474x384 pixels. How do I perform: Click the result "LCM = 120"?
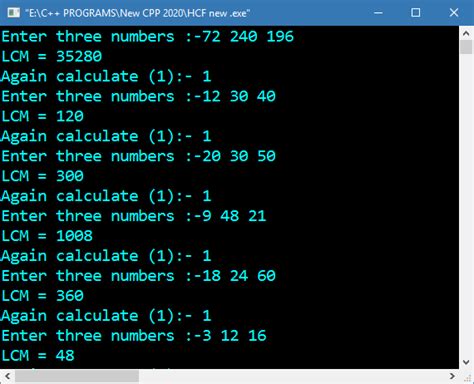coord(42,116)
